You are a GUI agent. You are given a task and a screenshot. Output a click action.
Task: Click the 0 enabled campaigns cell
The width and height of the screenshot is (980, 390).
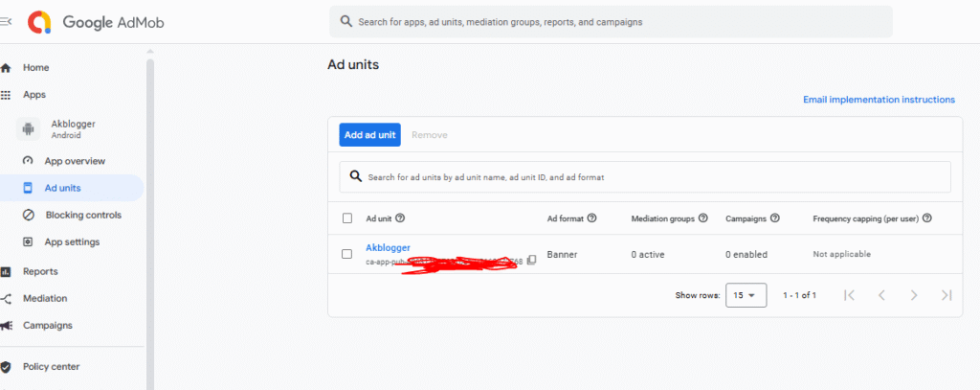click(x=746, y=255)
